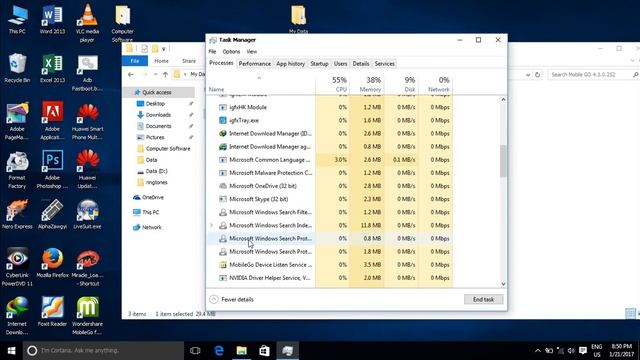Collapse Task Manager with Fewer details
The width and height of the screenshot is (640, 360).
pos(231,299)
